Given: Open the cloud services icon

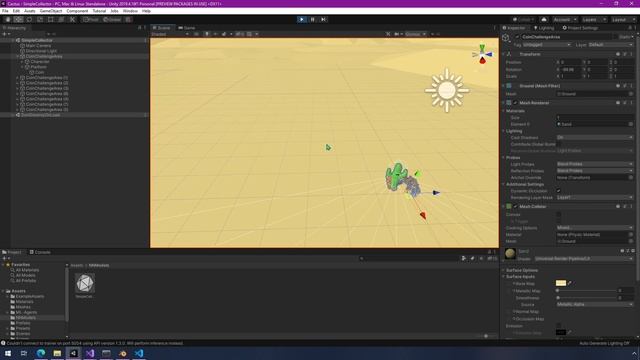Looking at the screenshot, I should (544, 20).
